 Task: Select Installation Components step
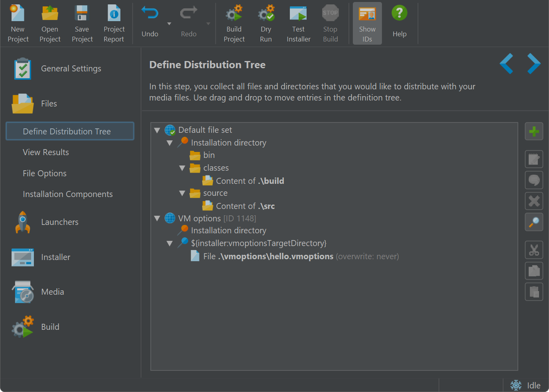tap(68, 194)
